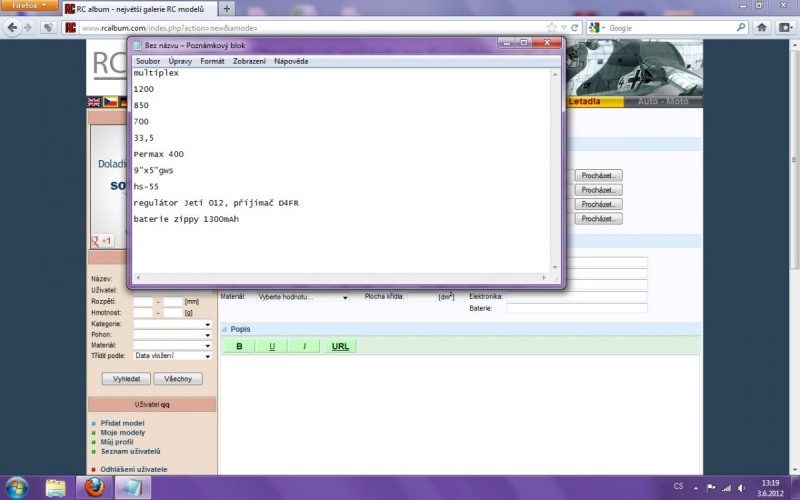Open Windows Explorer folder from taskbar
Image resolution: width=800 pixels, height=500 pixels.
pos(56,487)
